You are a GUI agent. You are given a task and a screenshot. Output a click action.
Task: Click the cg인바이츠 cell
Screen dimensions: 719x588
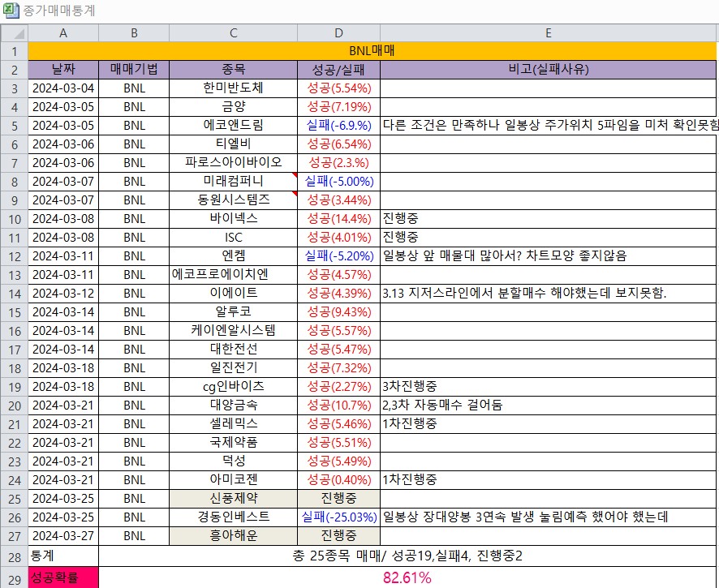234,387
